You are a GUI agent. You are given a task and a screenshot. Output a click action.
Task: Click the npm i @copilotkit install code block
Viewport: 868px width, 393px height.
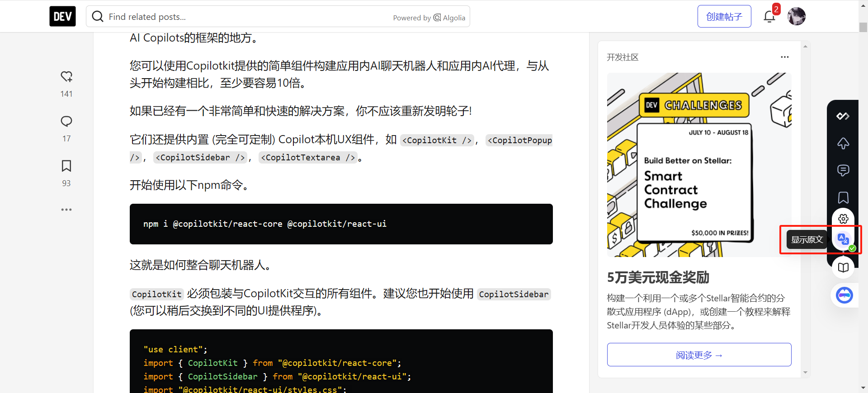pos(341,224)
